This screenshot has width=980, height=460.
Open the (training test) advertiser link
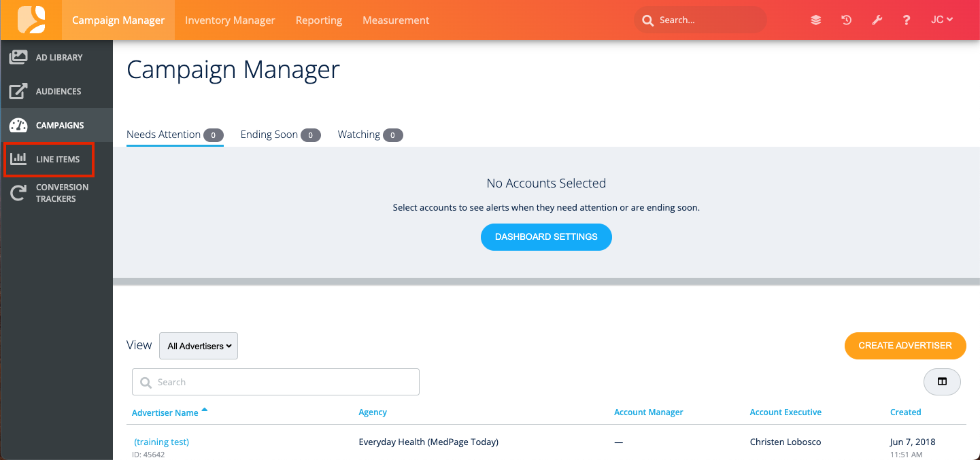tap(162, 442)
